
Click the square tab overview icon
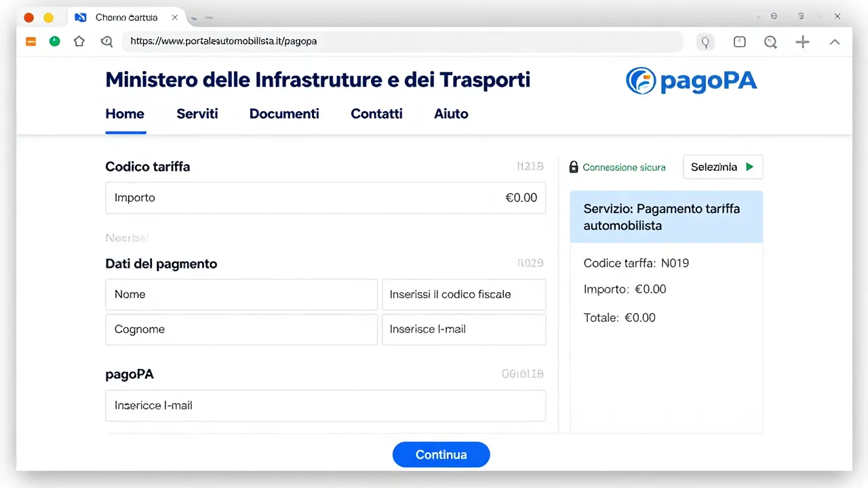(740, 42)
